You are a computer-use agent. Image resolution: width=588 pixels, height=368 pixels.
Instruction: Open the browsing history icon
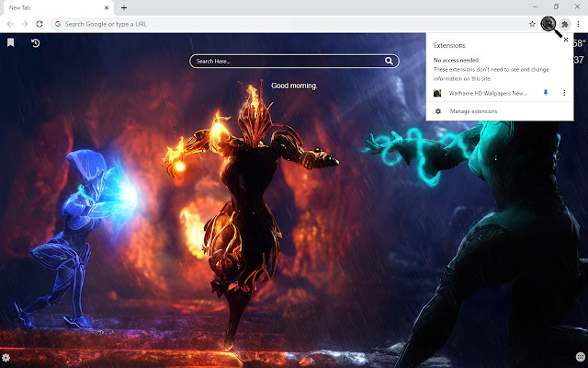click(36, 43)
